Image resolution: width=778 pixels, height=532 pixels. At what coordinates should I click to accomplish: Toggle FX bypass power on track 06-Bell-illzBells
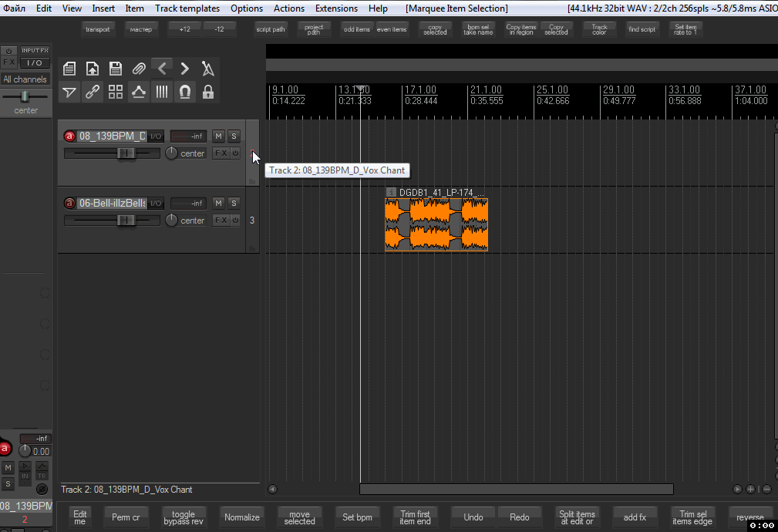235,220
